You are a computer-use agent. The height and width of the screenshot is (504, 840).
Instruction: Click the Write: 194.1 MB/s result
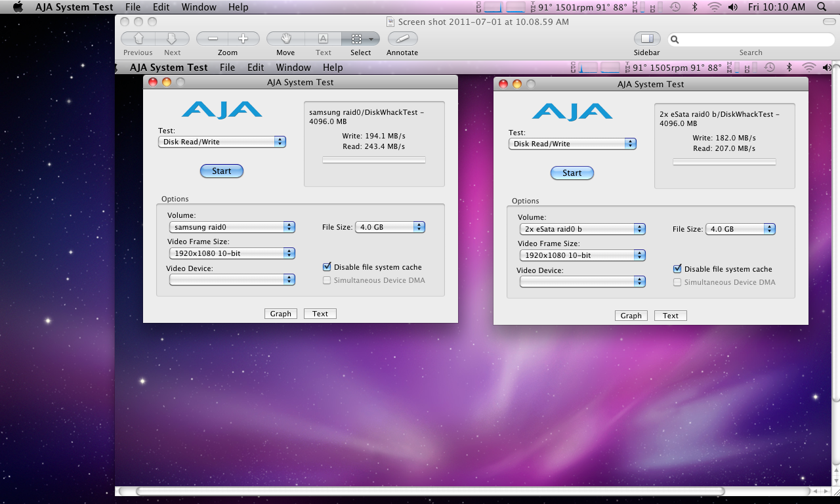tap(373, 136)
